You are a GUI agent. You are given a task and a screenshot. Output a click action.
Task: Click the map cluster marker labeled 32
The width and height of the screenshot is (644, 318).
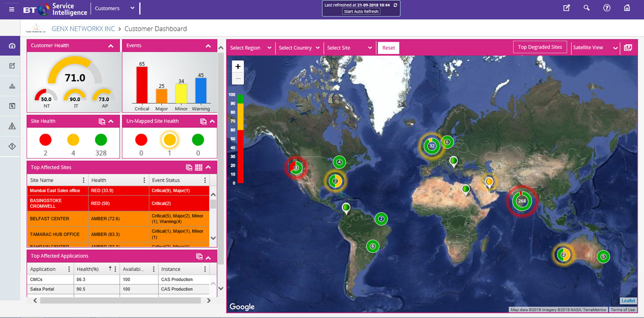coord(431,146)
